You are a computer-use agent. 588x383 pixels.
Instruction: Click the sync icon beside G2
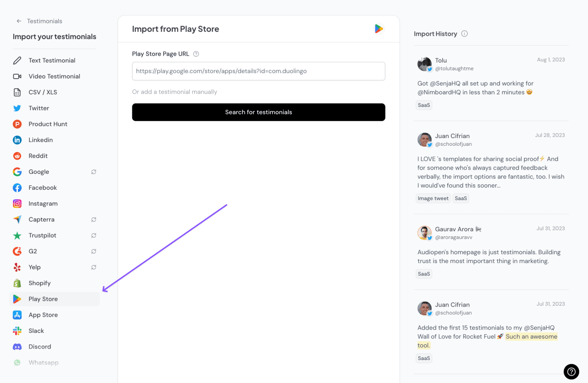94,252
